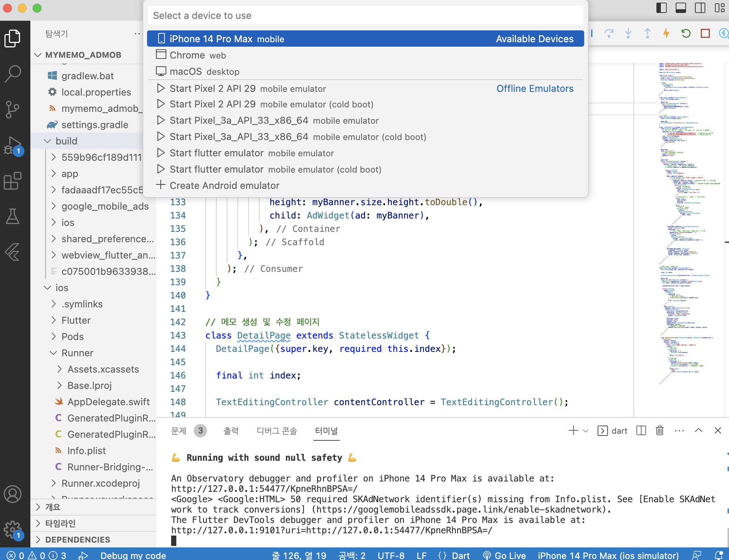Click the debug Step Into arrow
The width and height of the screenshot is (729, 560).
[x=628, y=33]
